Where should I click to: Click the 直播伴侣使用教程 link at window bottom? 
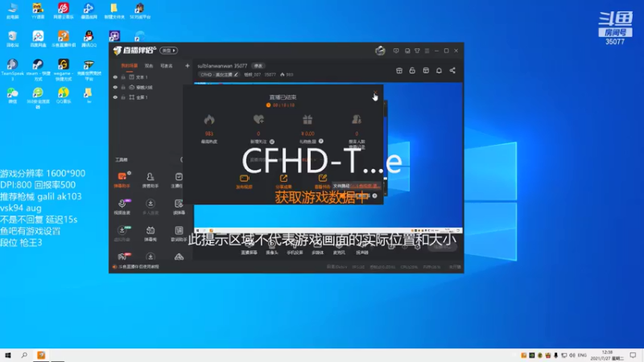pyautogui.click(x=136, y=267)
